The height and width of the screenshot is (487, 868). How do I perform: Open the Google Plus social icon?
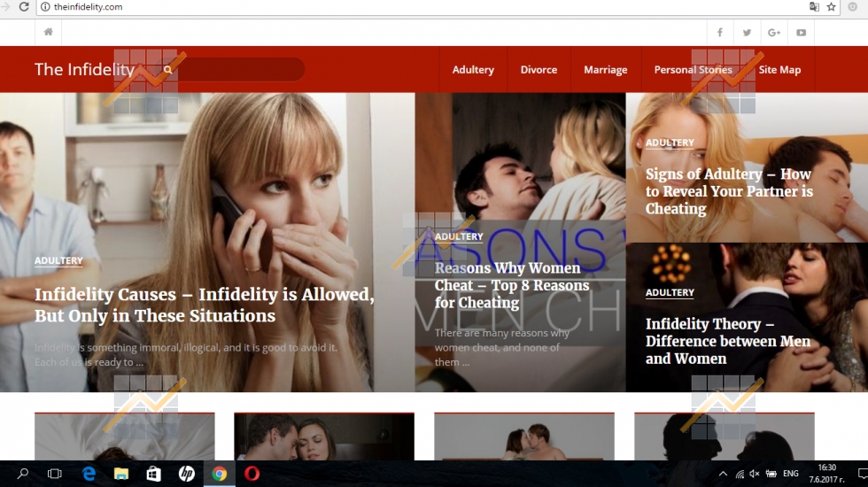tap(774, 33)
